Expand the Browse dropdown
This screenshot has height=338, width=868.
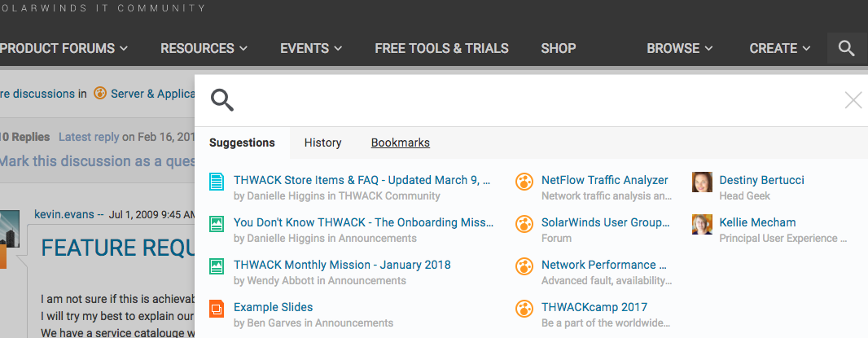(680, 48)
